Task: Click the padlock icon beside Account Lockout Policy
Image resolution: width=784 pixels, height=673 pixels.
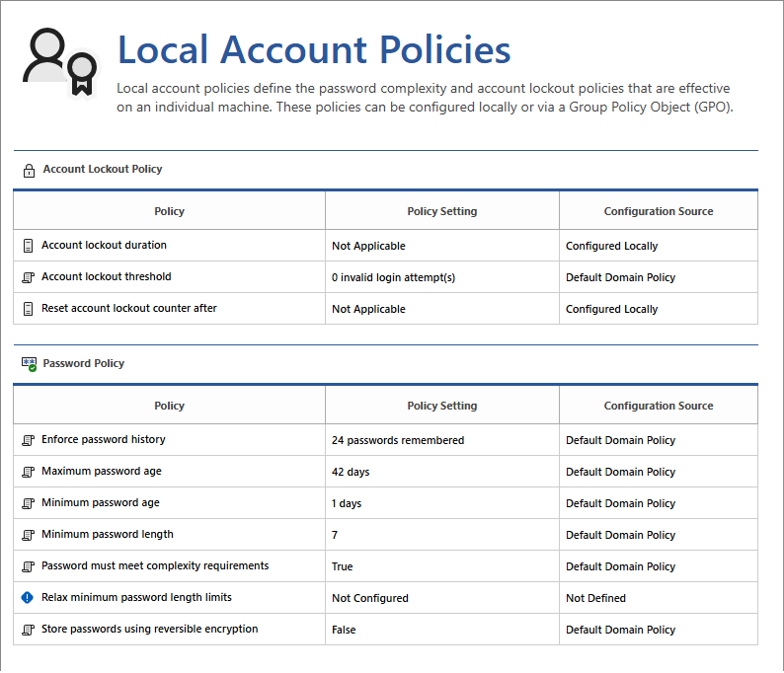Action: [29, 170]
